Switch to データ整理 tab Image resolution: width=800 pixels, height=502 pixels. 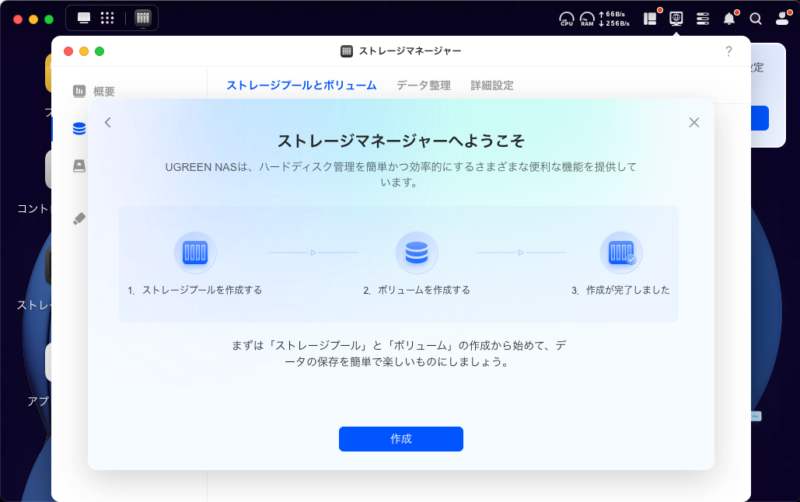423,86
